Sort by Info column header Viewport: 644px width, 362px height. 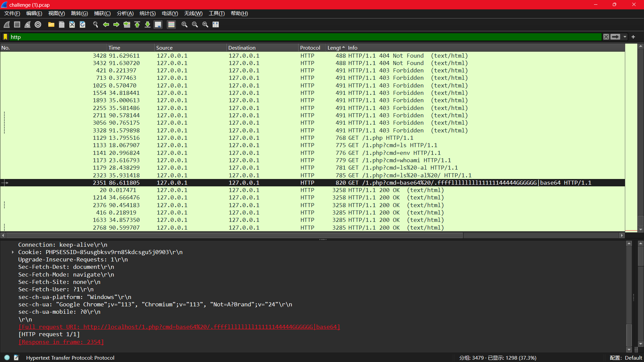click(486, 48)
